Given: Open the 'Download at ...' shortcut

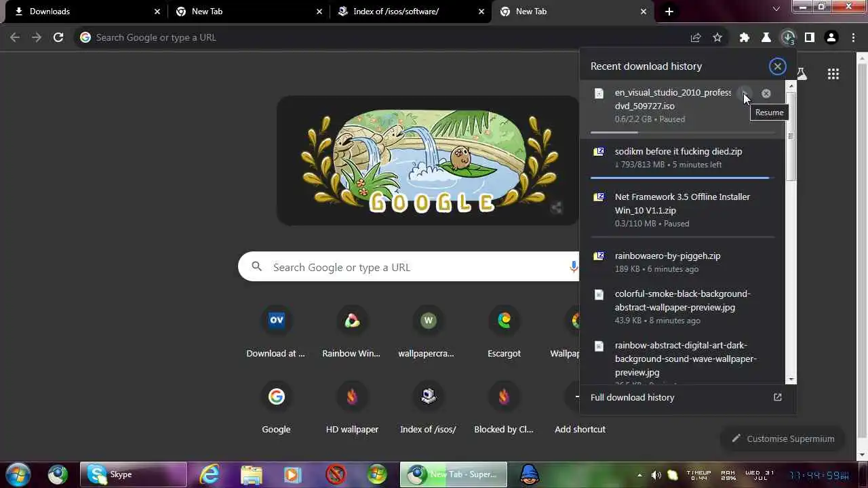Looking at the screenshot, I should pyautogui.click(x=276, y=332).
